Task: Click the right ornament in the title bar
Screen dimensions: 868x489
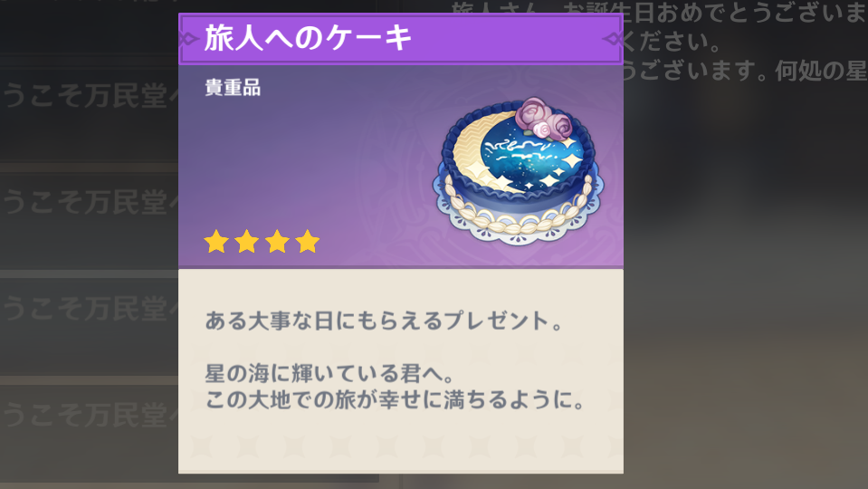Action: click(x=612, y=39)
